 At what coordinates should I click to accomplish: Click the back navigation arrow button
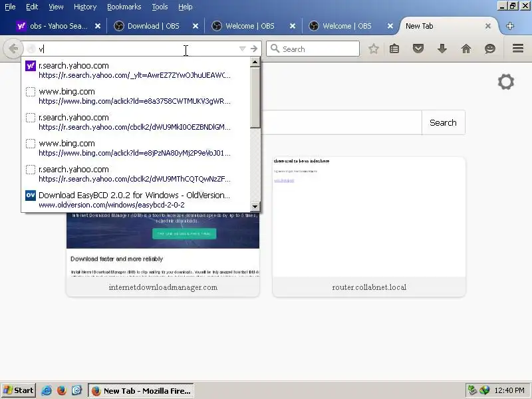pos(13,49)
